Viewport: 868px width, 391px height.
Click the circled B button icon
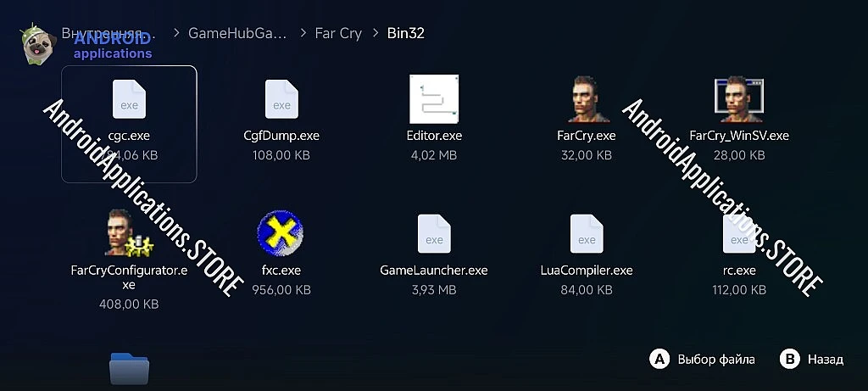789,359
